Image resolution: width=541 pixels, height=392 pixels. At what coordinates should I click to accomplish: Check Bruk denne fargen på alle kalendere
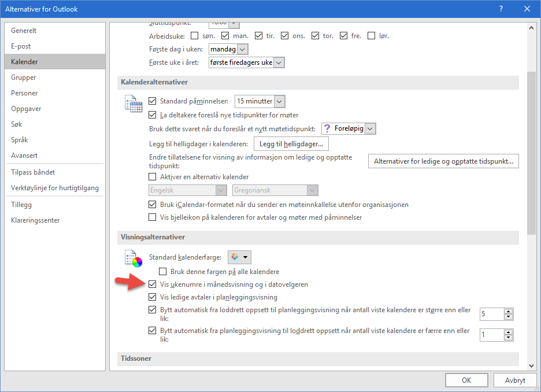click(162, 271)
